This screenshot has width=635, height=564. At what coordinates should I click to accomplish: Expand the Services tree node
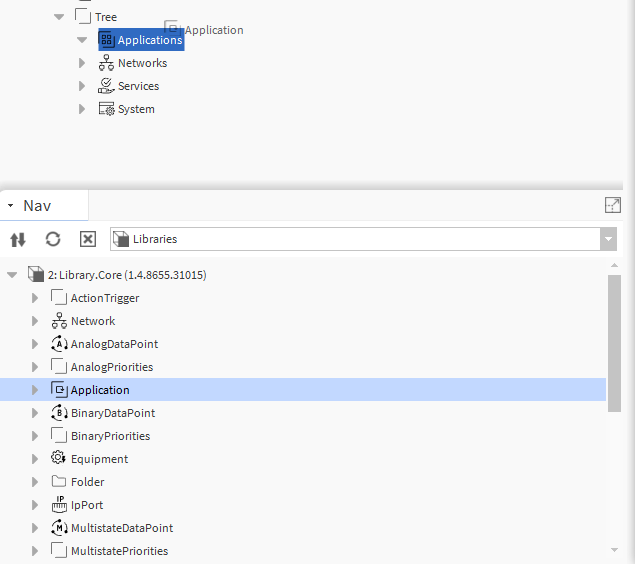pos(82,86)
